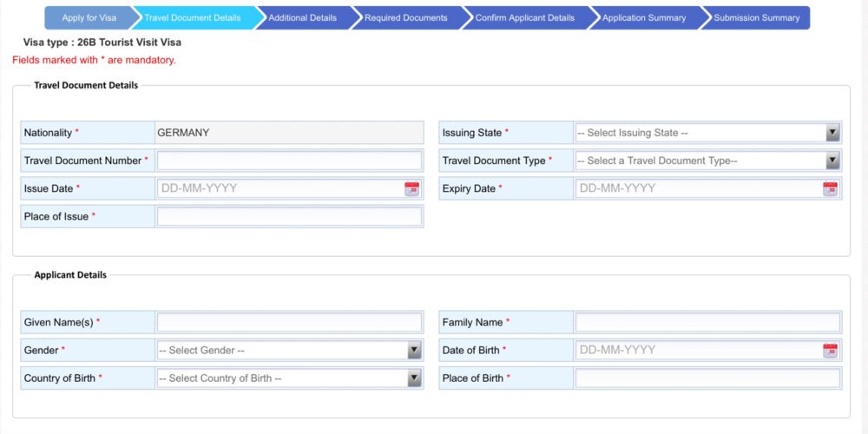The width and height of the screenshot is (868, 434).
Task: Expand the Gender dropdown arrow
Action: point(414,351)
